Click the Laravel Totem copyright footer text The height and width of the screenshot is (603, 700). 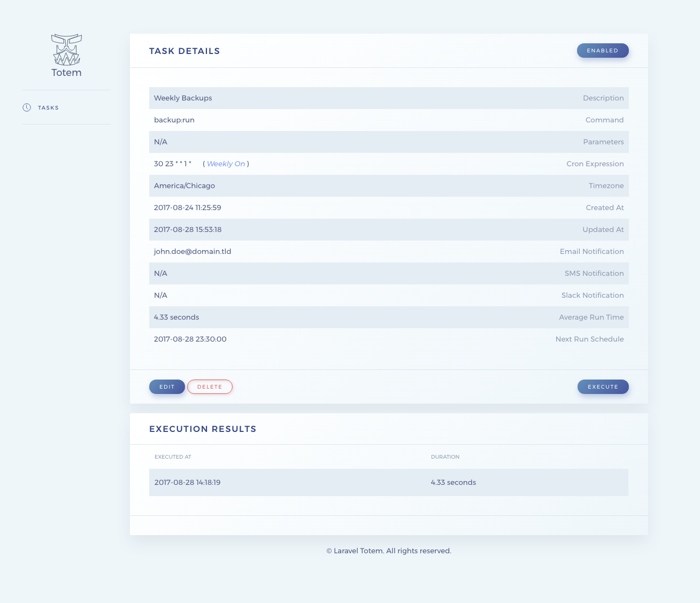point(389,551)
